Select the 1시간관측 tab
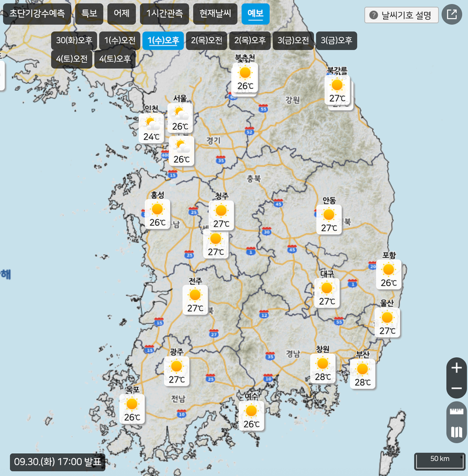Viewport: 468px width, 476px height. tap(164, 13)
